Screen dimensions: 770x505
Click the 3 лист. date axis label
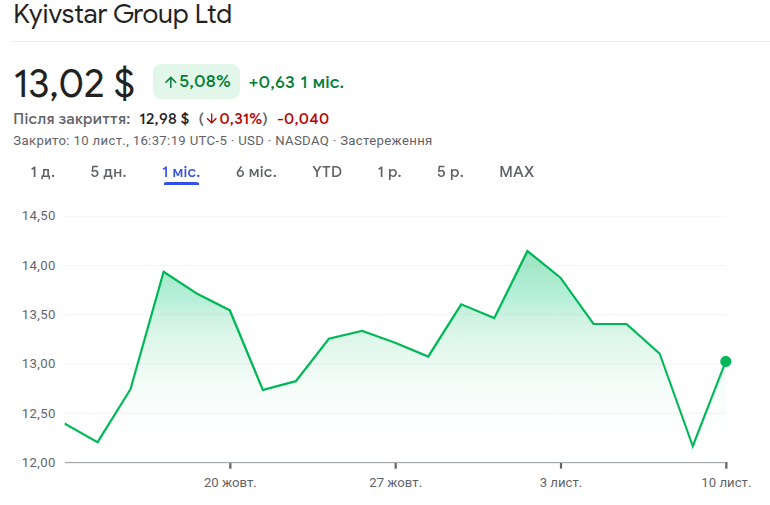coord(560,483)
